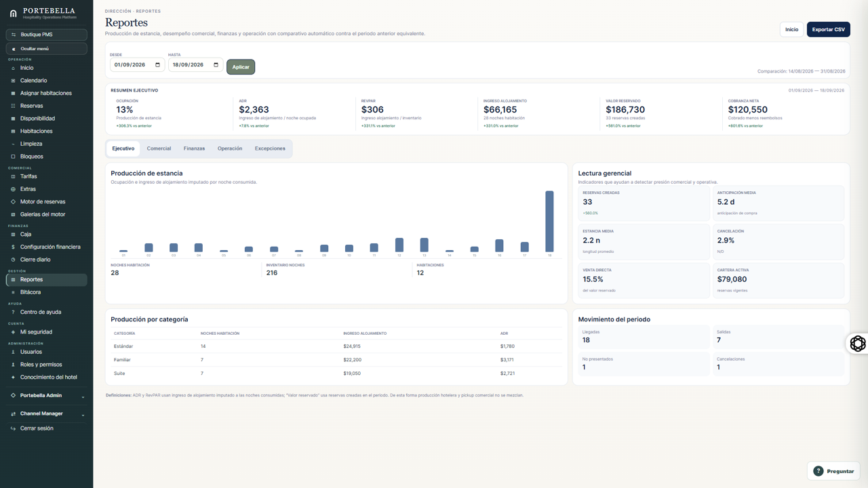The width and height of the screenshot is (868, 488).
Task: Click the tallest chart bar for day 18
Action: click(549, 222)
